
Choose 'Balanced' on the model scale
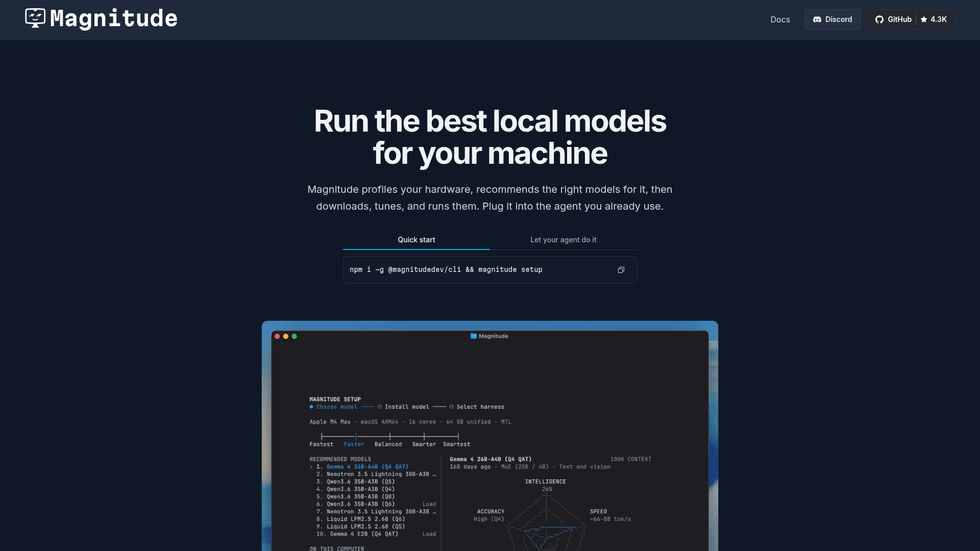pos(388,444)
